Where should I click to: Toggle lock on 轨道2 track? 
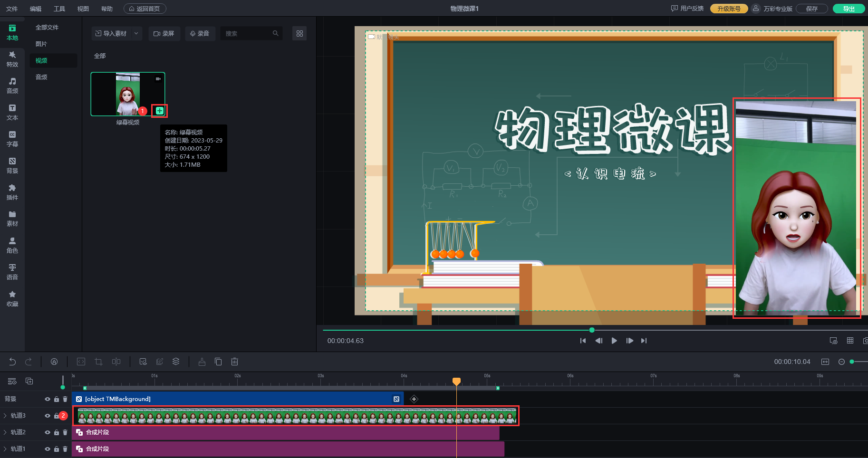pyautogui.click(x=57, y=432)
